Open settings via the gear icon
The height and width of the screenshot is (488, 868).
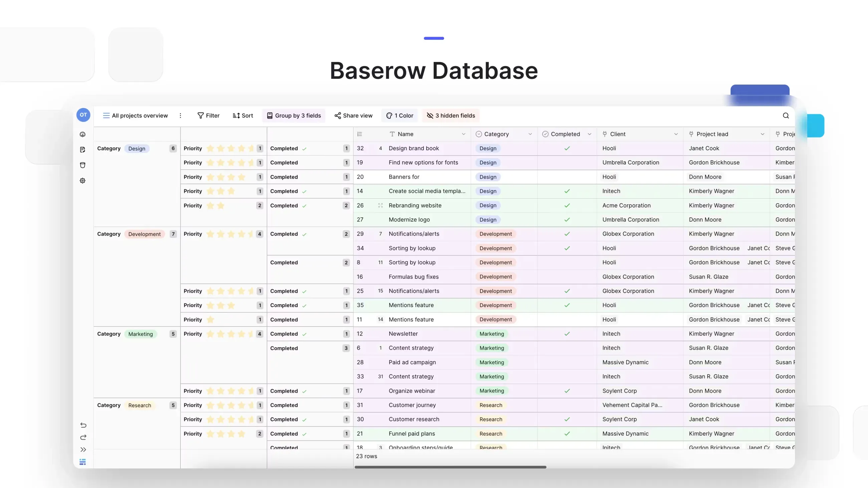82,181
